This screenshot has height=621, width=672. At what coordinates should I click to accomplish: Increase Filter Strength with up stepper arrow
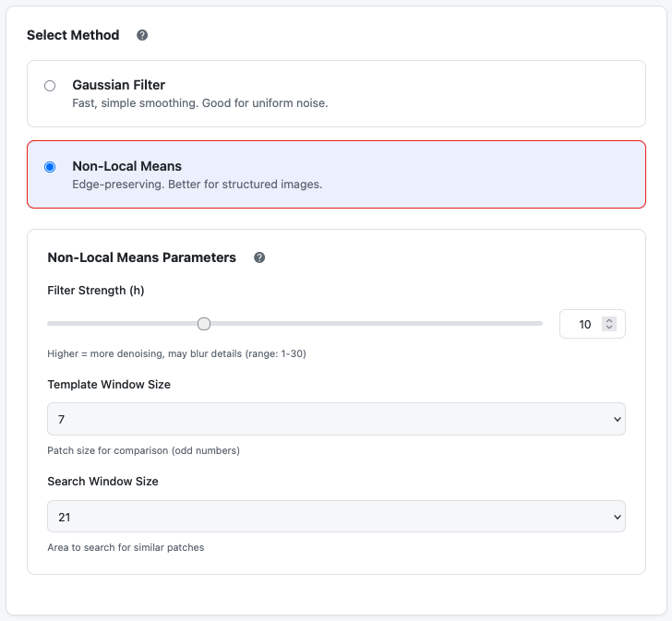pos(609,321)
